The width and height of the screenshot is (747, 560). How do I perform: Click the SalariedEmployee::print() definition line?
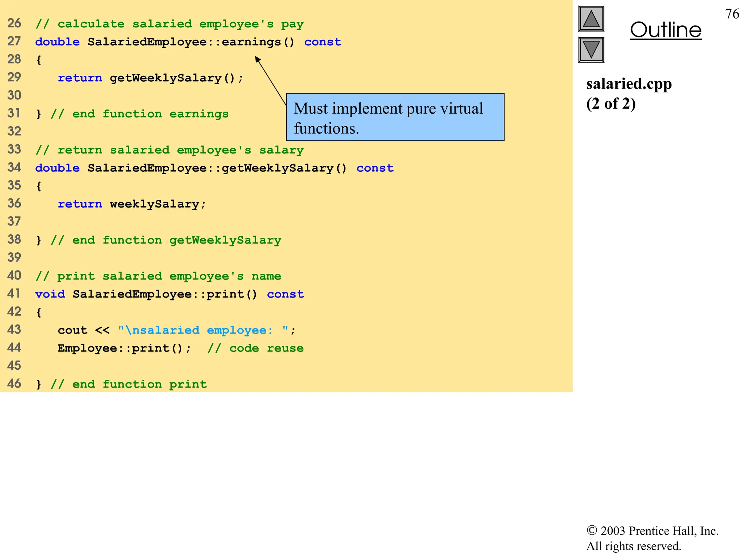(x=169, y=294)
